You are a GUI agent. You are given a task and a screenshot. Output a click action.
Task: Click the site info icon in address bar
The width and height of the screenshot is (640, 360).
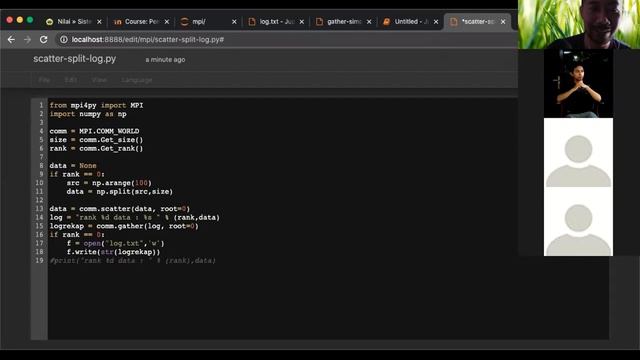(64, 40)
